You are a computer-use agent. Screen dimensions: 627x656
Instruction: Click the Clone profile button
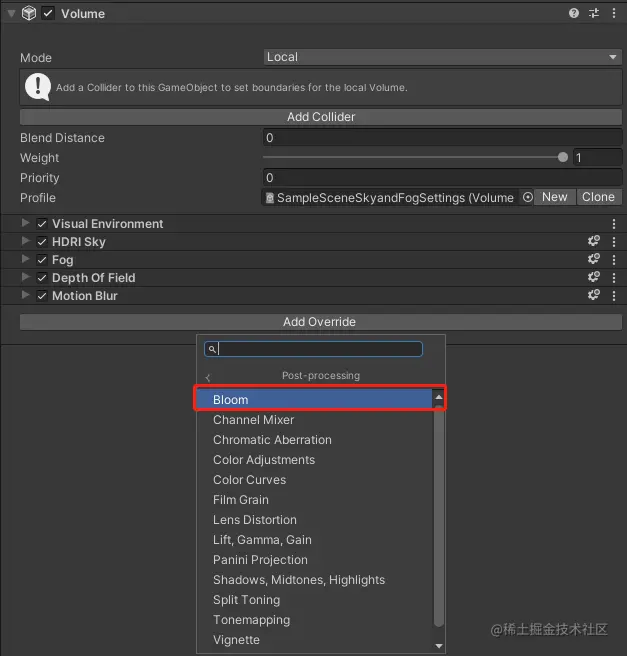598,197
